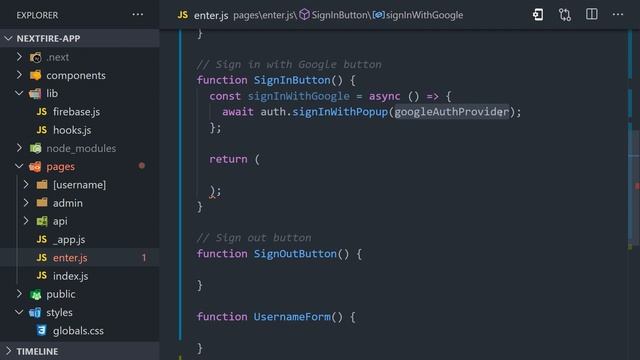Open editor more actions ellipsis menu
Viewport: 640px width, 360px height.
coord(618,14)
